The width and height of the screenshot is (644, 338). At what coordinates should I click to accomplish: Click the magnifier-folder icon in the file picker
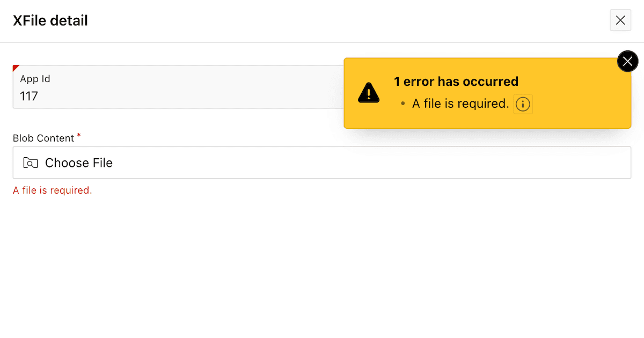(31, 163)
